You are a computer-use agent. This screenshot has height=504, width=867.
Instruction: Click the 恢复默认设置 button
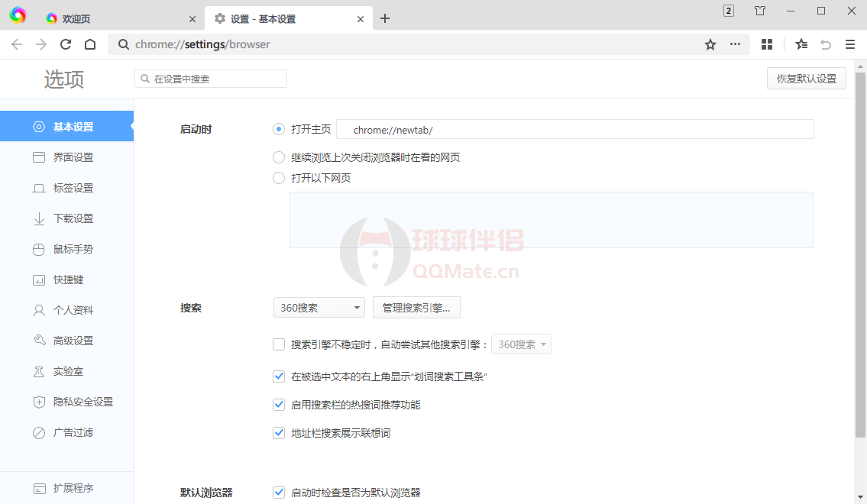[806, 78]
